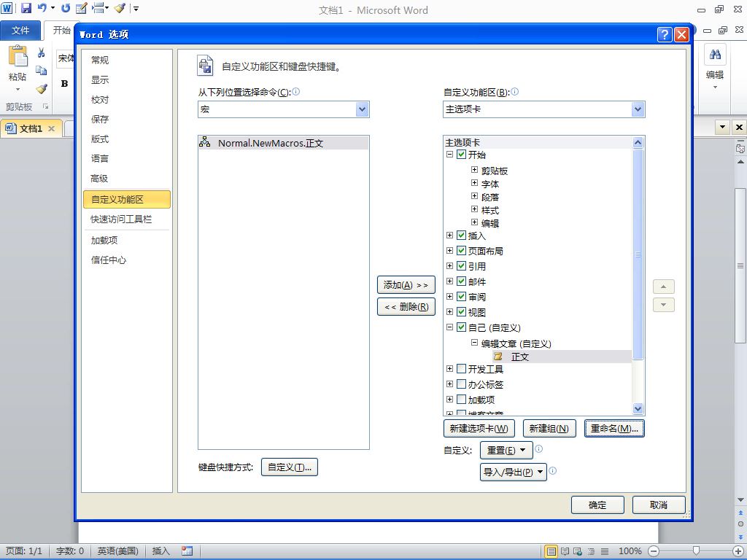Viewport: 747px width, 560px height.
Task: Uncheck the 插入 tab checkbox
Action: [x=461, y=236]
